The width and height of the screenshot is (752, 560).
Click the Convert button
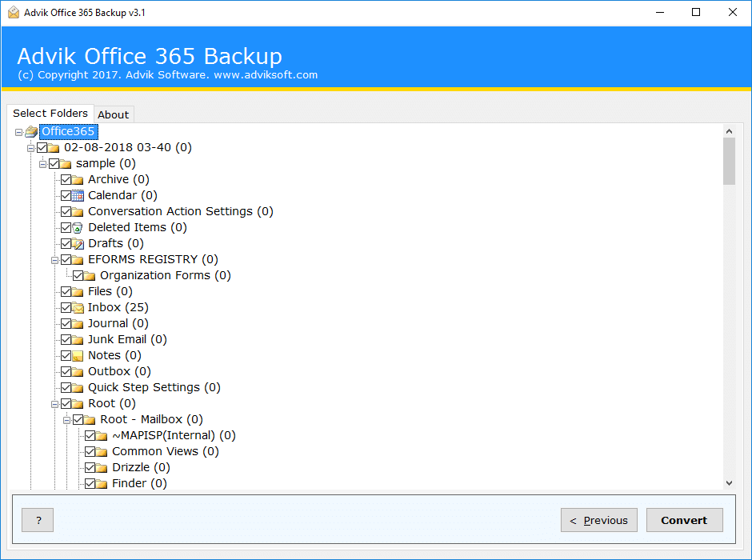(684, 520)
